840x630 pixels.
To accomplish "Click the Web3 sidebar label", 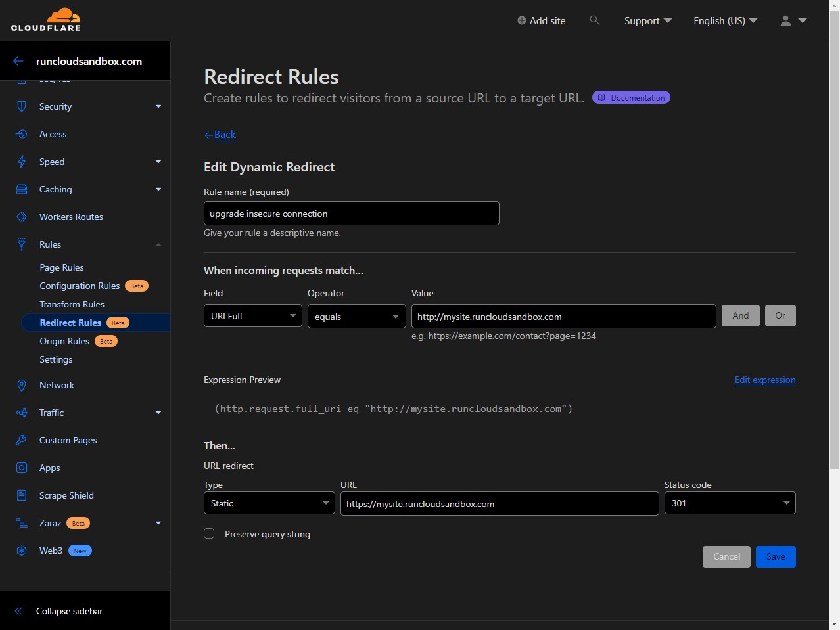I will [51, 551].
